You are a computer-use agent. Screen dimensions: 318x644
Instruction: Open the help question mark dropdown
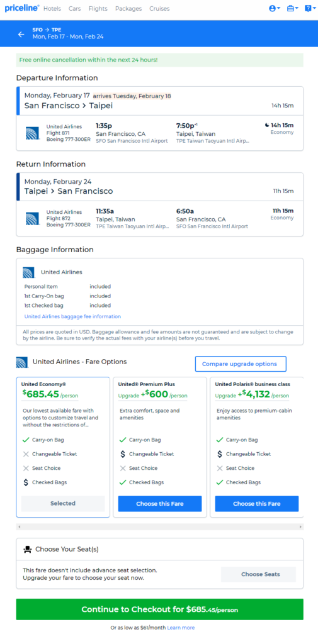tap(310, 8)
